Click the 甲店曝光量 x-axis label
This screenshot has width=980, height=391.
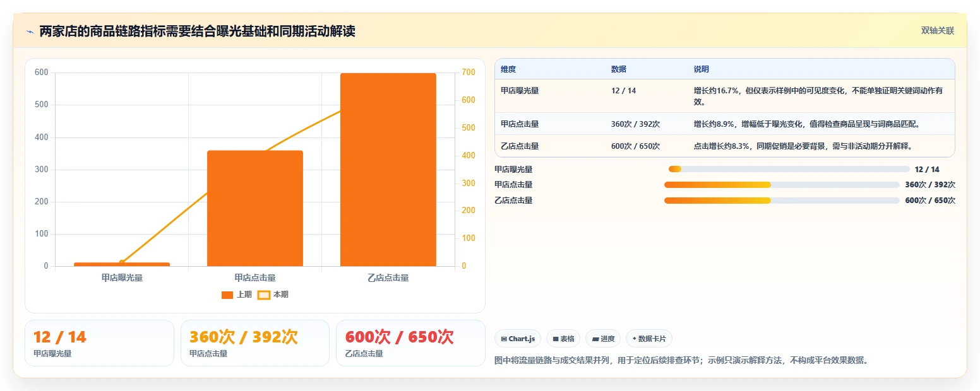coord(122,277)
